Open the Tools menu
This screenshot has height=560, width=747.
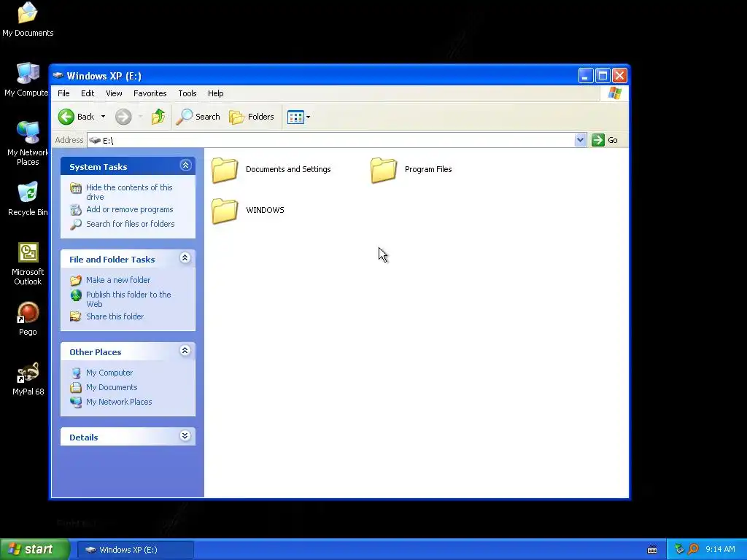click(x=187, y=93)
